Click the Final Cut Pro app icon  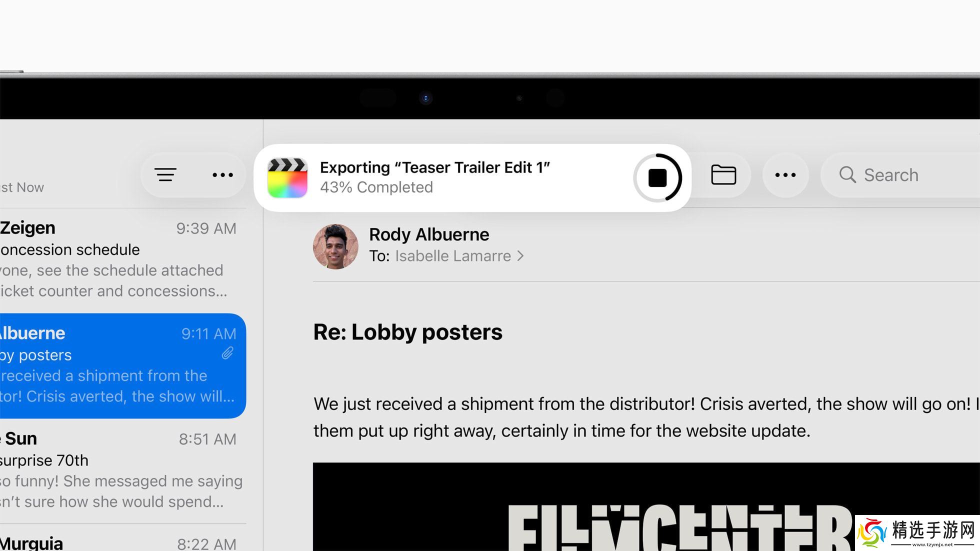287,178
